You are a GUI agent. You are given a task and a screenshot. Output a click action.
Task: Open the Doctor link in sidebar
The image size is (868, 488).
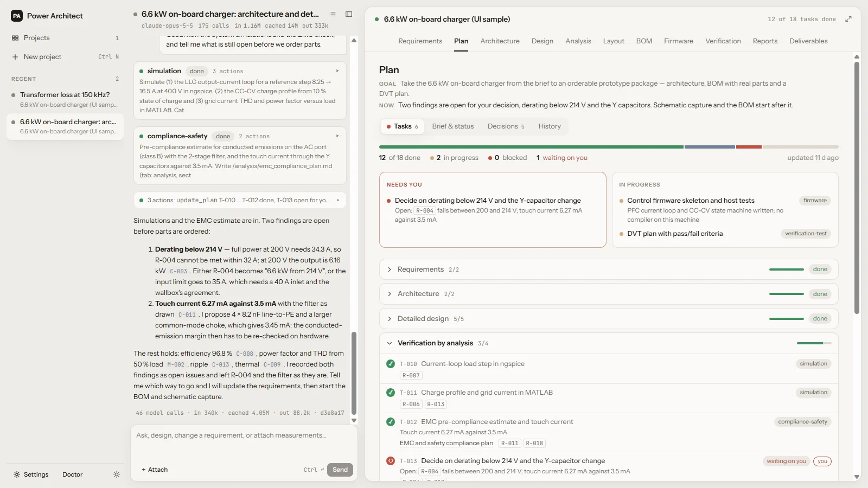(73, 474)
